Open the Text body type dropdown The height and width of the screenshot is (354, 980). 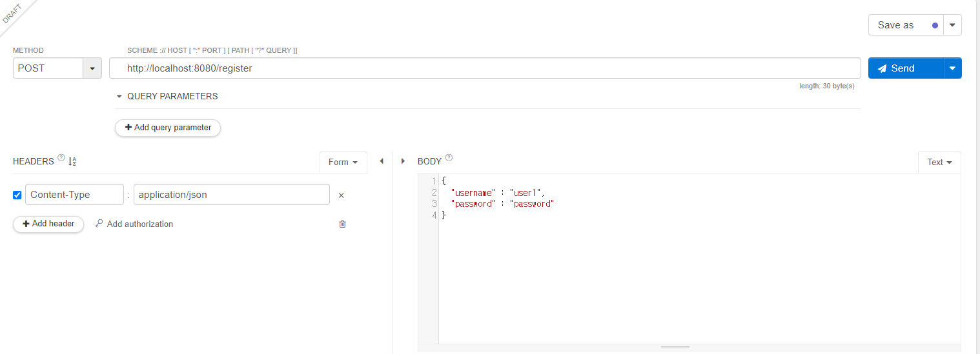pyautogui.click(x=939, y=162)
